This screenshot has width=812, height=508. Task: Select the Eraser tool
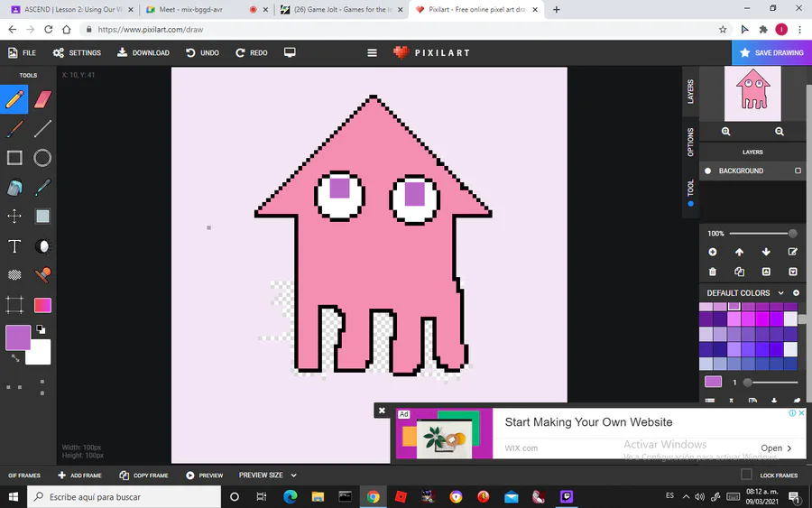pos(42,99)
